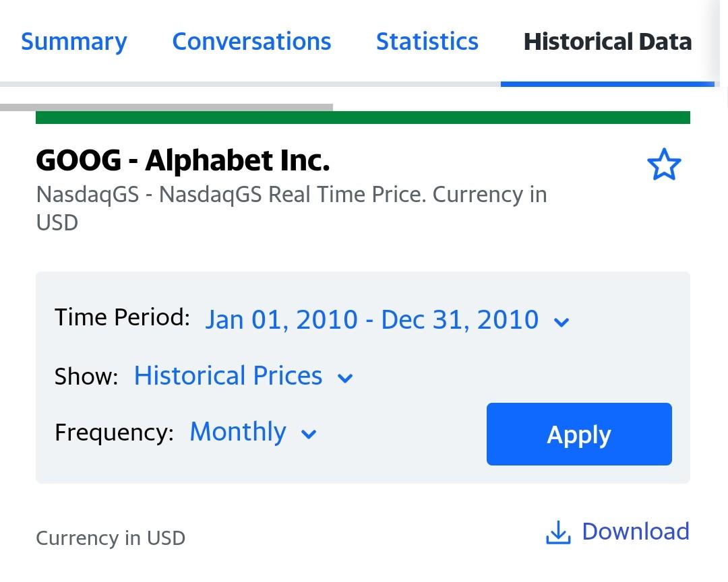728x582 pixels.
Task: Open the Summary tab
Action: (73, 42)
